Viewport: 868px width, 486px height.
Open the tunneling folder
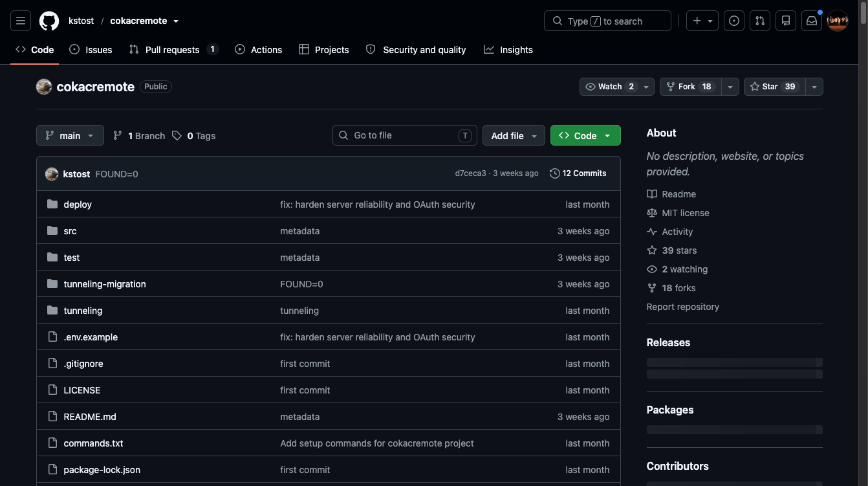pos(83,311)
